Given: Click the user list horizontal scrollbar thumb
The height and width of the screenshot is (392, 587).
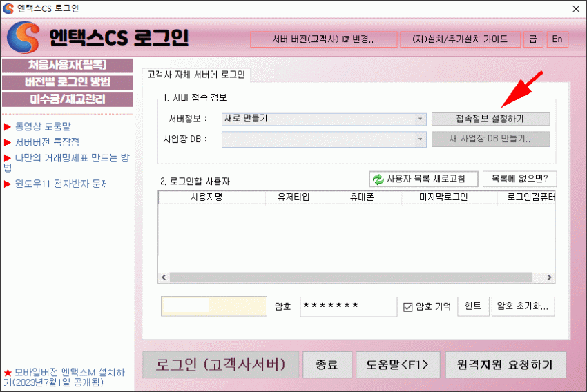Looking at the screenshot, I should tap(351, 277).
